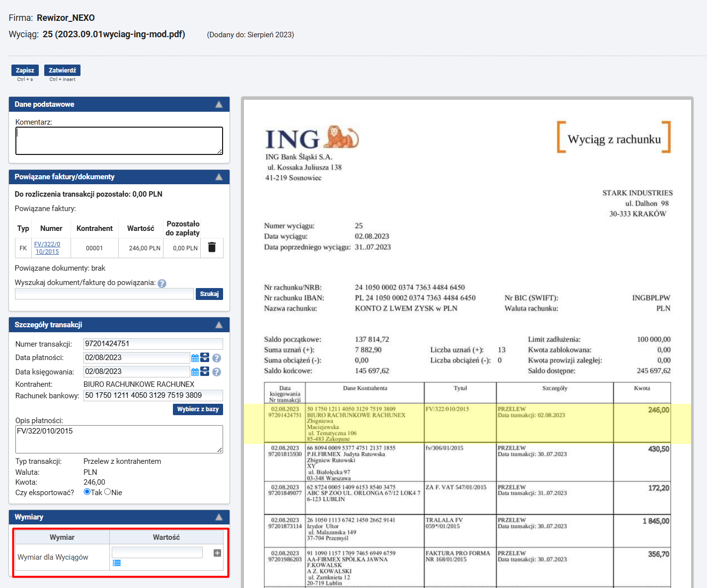This screenshot has height=588, width=707.
Task: Collapse the Wymiary panel
Action: 219,517
